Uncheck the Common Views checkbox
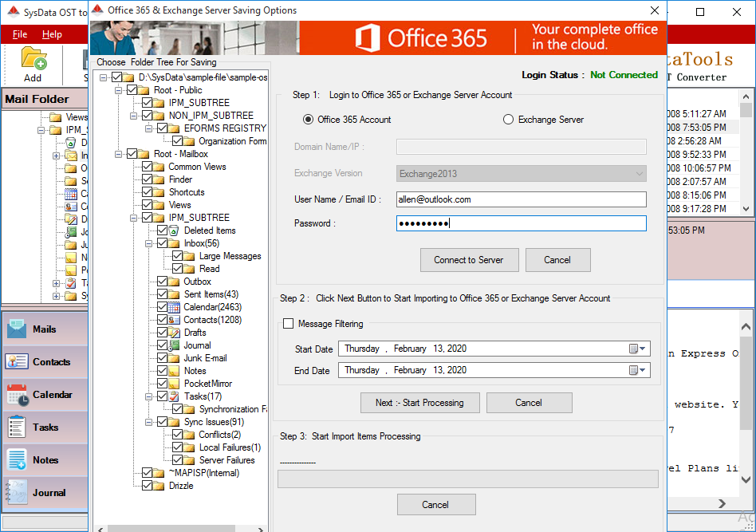The width and height of the screenshot is (756, 532). click(147, 167)
